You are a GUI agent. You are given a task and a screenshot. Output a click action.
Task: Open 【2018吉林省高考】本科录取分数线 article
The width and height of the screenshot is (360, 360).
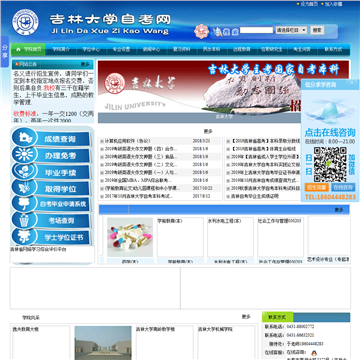point(266,141)
